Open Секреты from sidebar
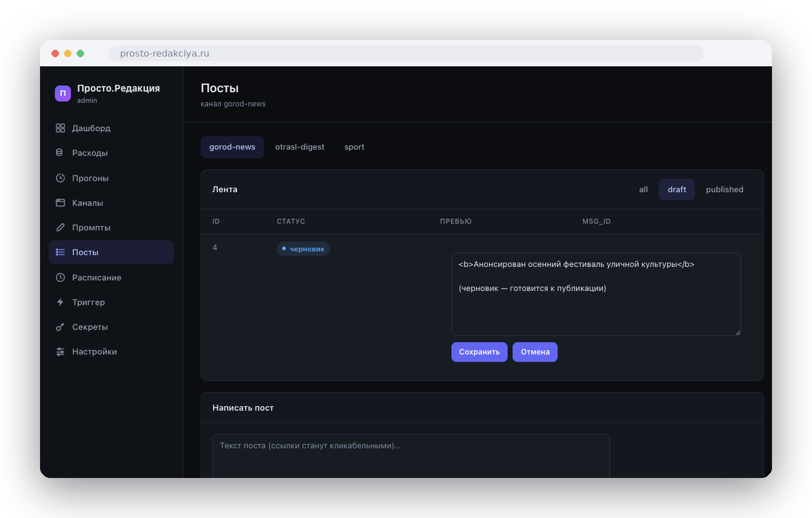Viewport: 812px width, 518px height. point(111,327)
